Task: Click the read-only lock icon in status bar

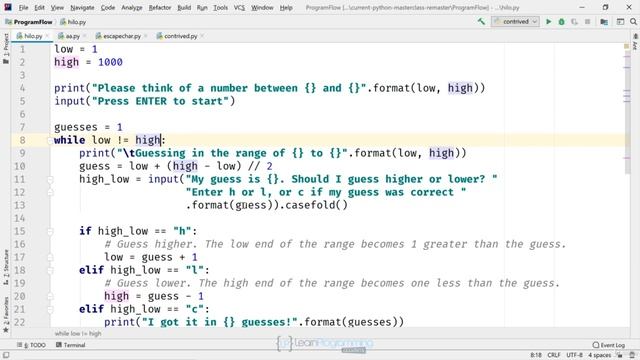Action: (x=620, y=355)
